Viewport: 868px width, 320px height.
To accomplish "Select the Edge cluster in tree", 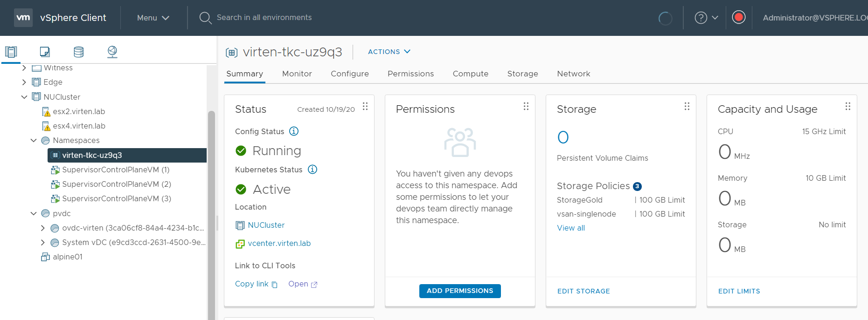I will tap(53, 82).
